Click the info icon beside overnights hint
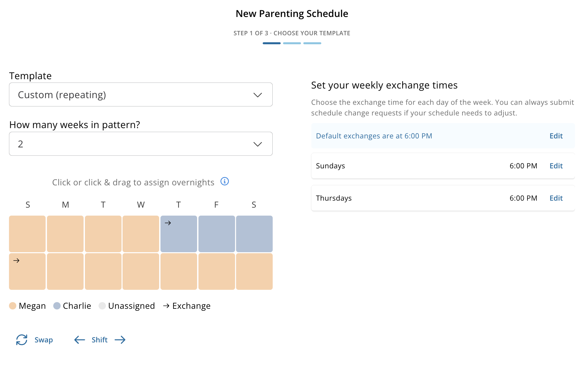 225,181
